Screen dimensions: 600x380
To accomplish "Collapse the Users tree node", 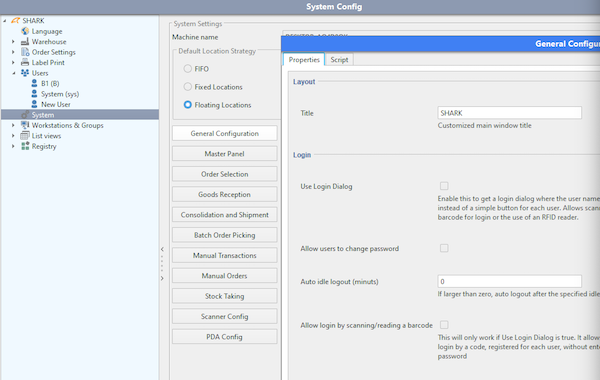I will 14,73.
